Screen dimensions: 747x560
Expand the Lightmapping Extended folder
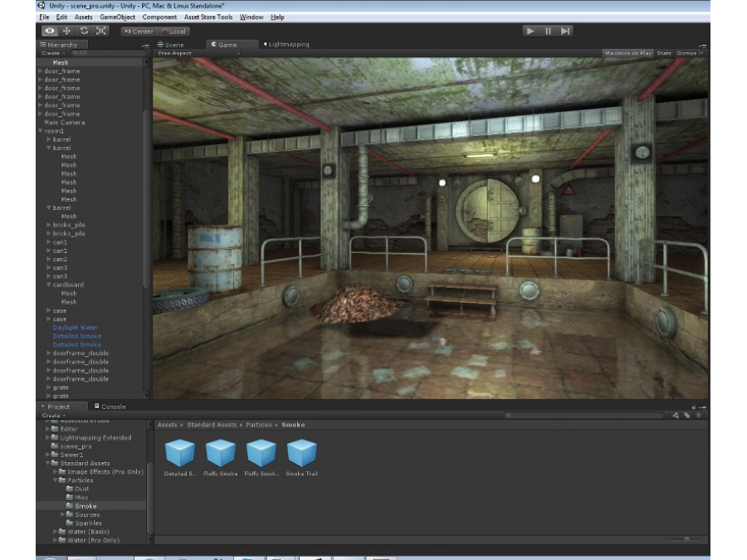[x=47, y=437]
